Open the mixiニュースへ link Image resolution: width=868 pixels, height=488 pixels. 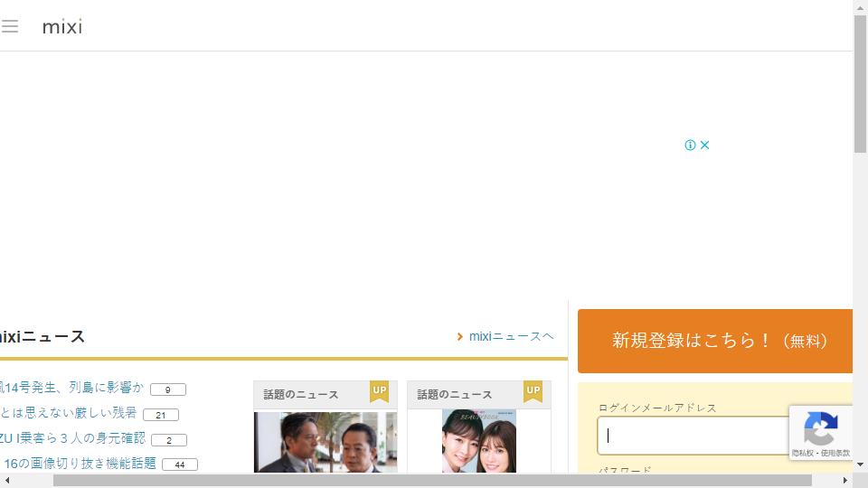pyautogui.click(x=511, y=336)
